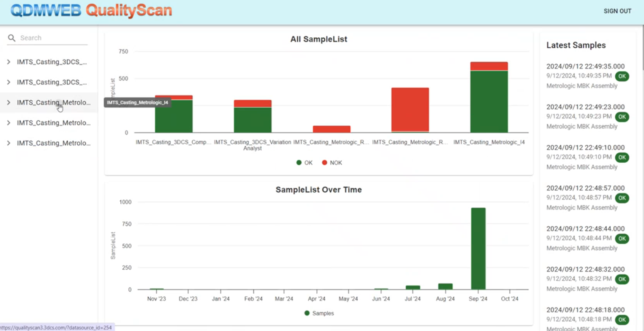
Task: Click the IMTS_Casting_3DCS_Variation Analyst axis label
Action: coord(252,145)
